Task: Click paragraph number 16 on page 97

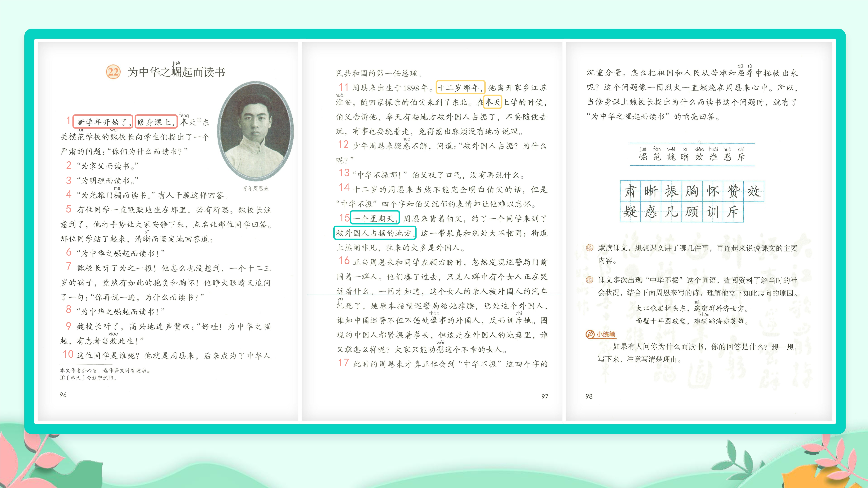Action: pos(344,261)
